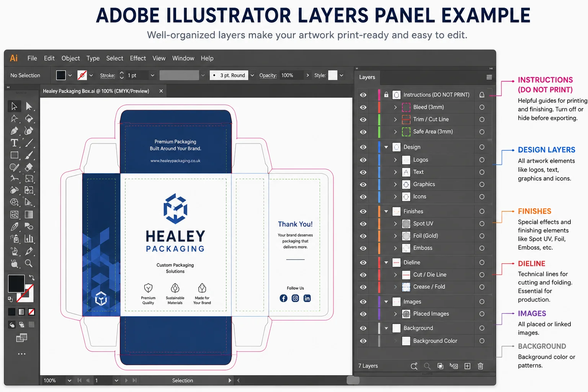Click the Opacity 100% input field
Image resolution: width=588 pixels, height=392 pixels.
[x=291, y=75]
